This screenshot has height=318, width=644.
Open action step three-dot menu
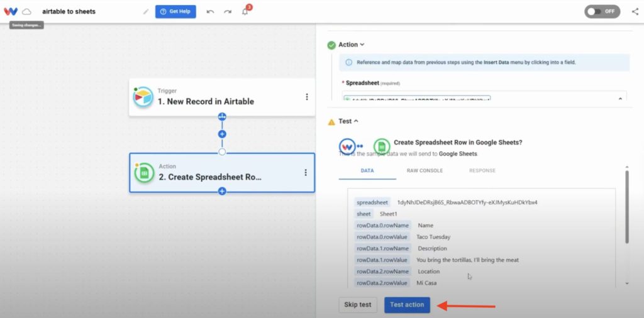pos(305,172)
